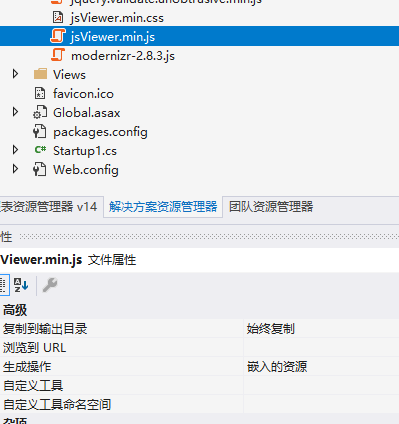
Task: Click the favicon.ico file icon
Action: pyautogui.click(x=40, y=93)
